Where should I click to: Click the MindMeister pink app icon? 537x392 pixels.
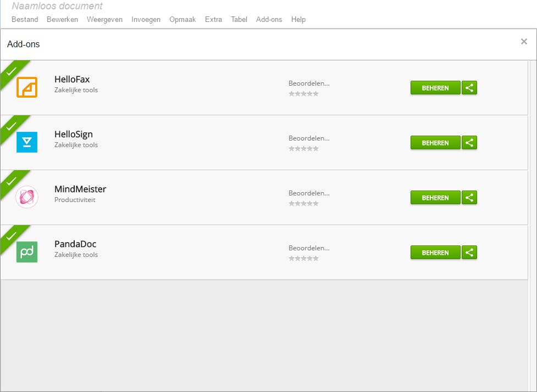(x=27, y=197)
